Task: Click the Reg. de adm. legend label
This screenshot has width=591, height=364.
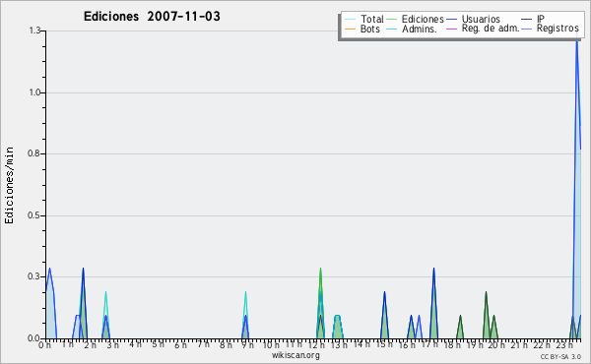Action: [491, 29]
